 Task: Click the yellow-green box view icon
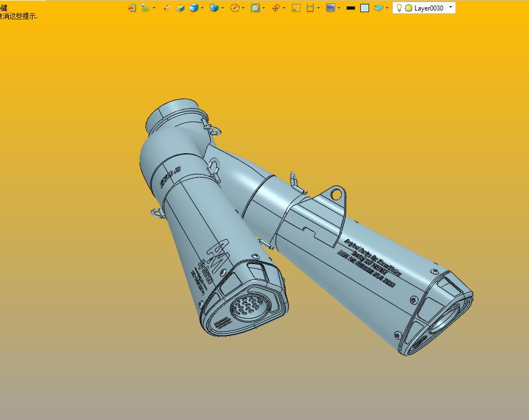[x=180, y=8]
